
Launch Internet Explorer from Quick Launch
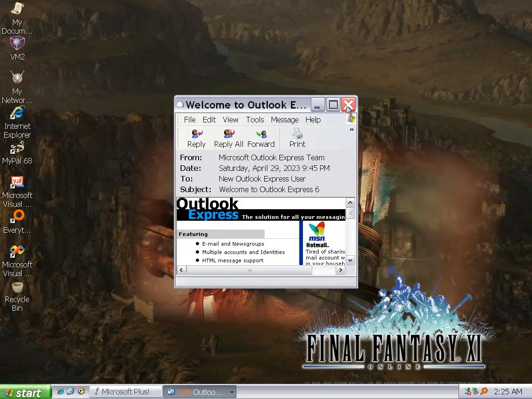[x=60, y=392]
